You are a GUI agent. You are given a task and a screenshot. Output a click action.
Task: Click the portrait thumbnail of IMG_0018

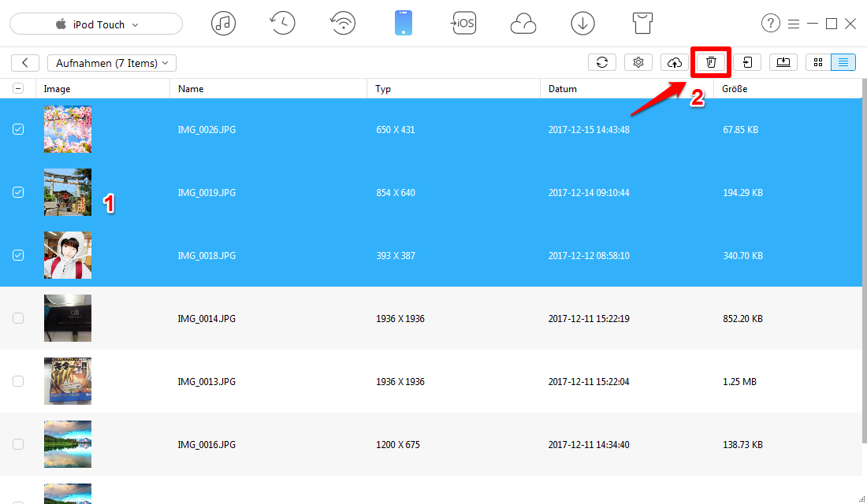coord(68,255)
